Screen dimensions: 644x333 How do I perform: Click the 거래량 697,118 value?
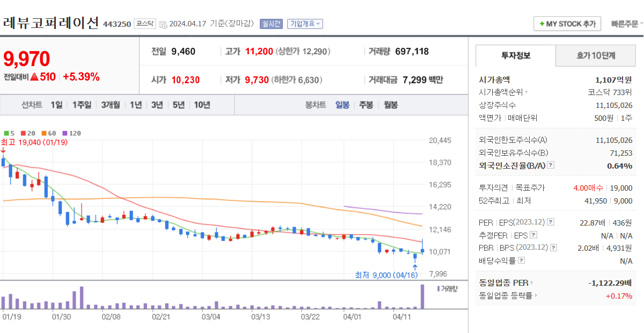click(412, 52)
